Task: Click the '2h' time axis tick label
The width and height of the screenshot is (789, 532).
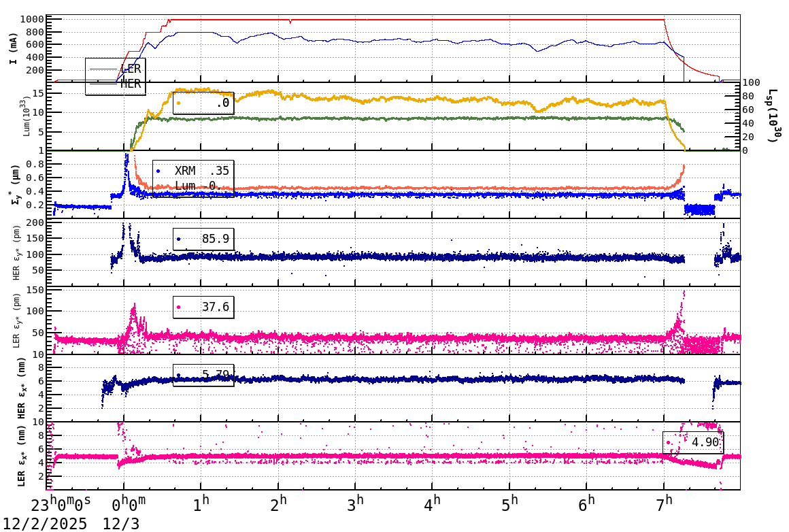Action: click(x=279, y=505)
